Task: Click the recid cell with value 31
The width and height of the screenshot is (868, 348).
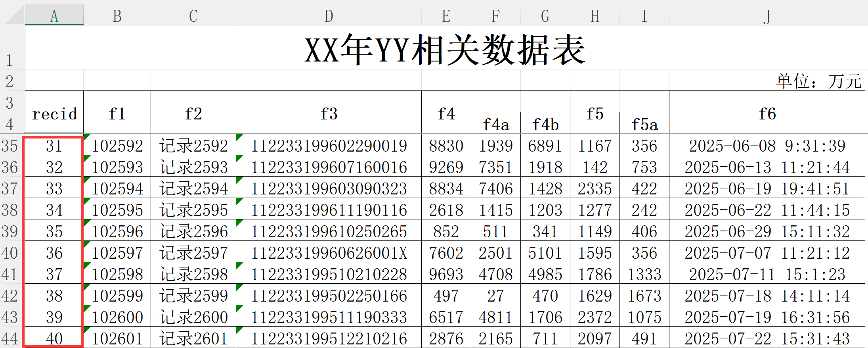Action: (54, 146)
